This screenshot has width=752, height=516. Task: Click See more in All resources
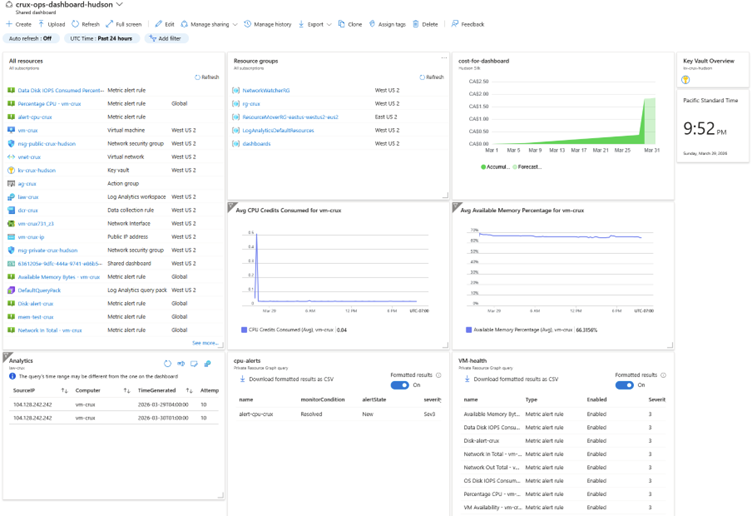click(x=204, y=342)
